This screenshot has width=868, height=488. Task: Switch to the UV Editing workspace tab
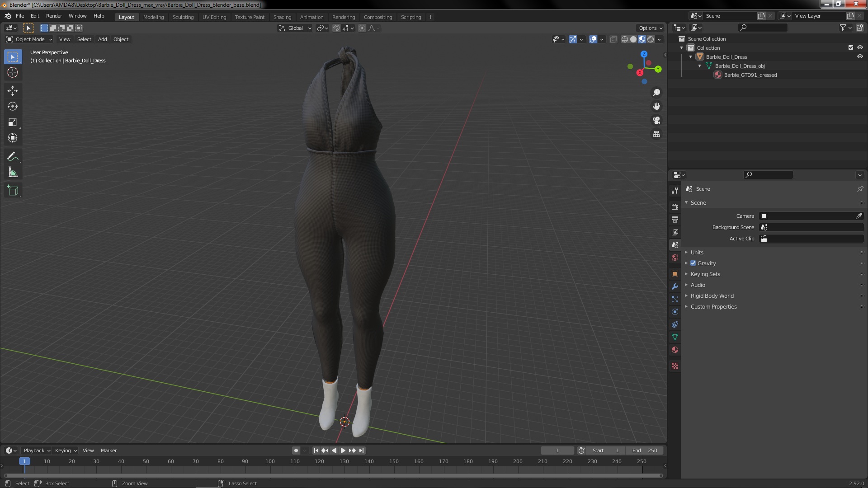click(x=214, y=17)
